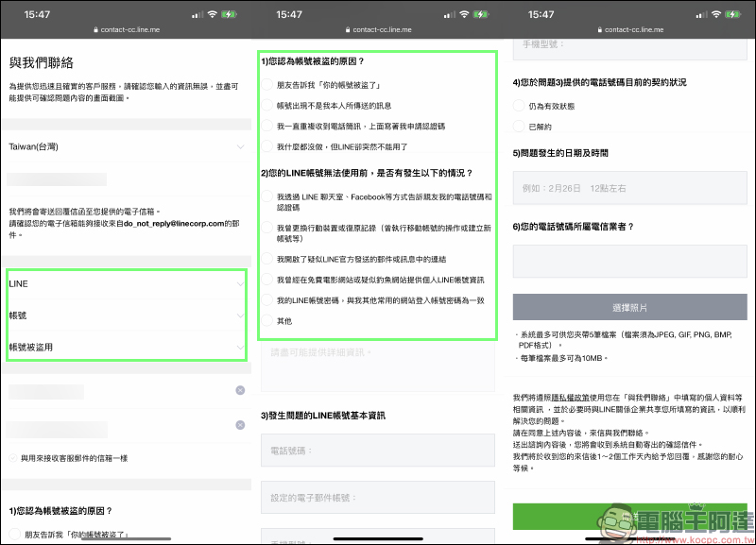This screenshot has height=545, width=756.
Task: Clear the first blurred email field
Action: coord(240,390)
